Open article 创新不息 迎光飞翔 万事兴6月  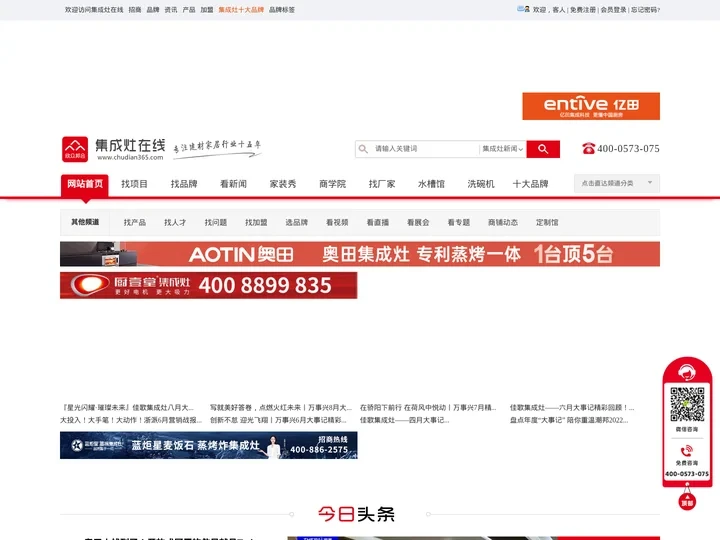[278, 420]
